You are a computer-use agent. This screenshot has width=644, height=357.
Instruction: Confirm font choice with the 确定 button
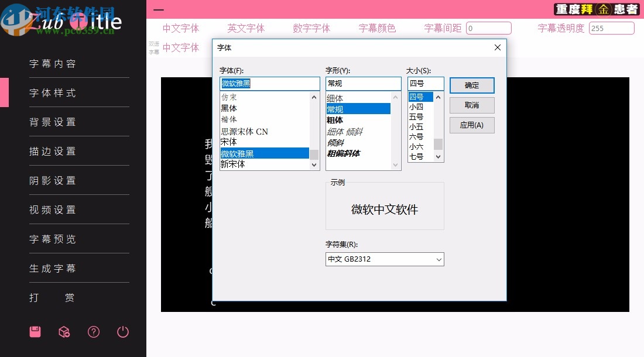pyautogui.click(x=472, y=85)
